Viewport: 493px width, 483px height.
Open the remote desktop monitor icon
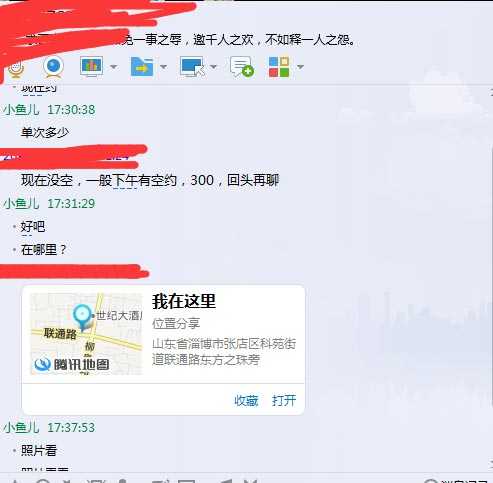click(x=192, y=67)
